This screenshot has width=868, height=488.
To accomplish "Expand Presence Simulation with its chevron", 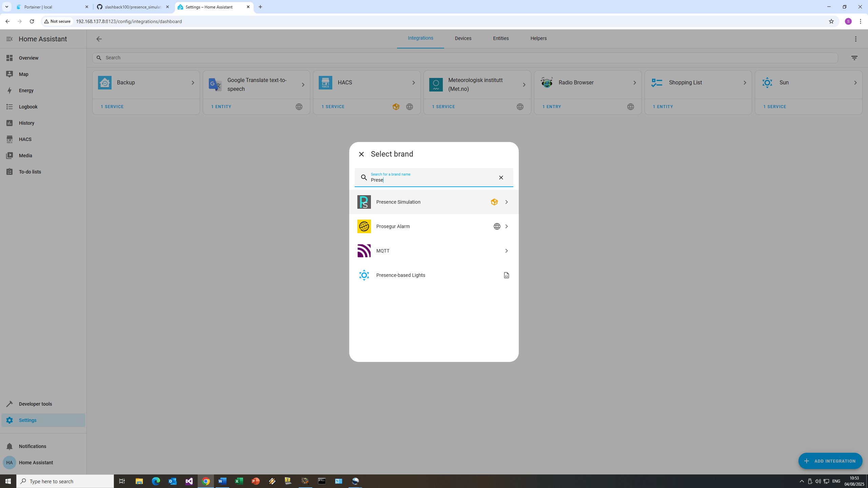I will [x=506, y=202].
